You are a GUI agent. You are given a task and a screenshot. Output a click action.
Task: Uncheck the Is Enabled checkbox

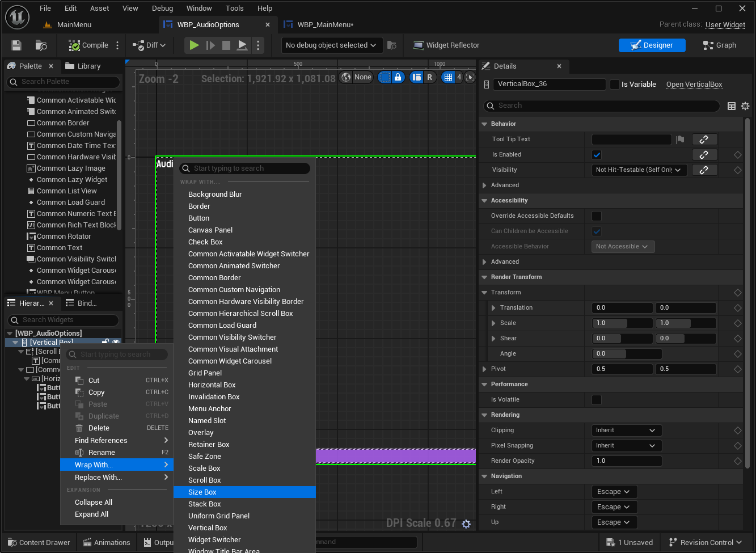[x=597, y=155]
